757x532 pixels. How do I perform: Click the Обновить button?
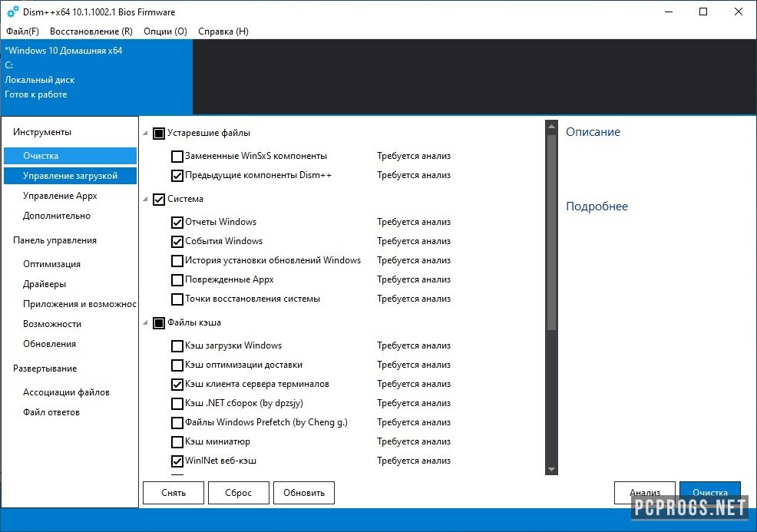tap(304, 493)
